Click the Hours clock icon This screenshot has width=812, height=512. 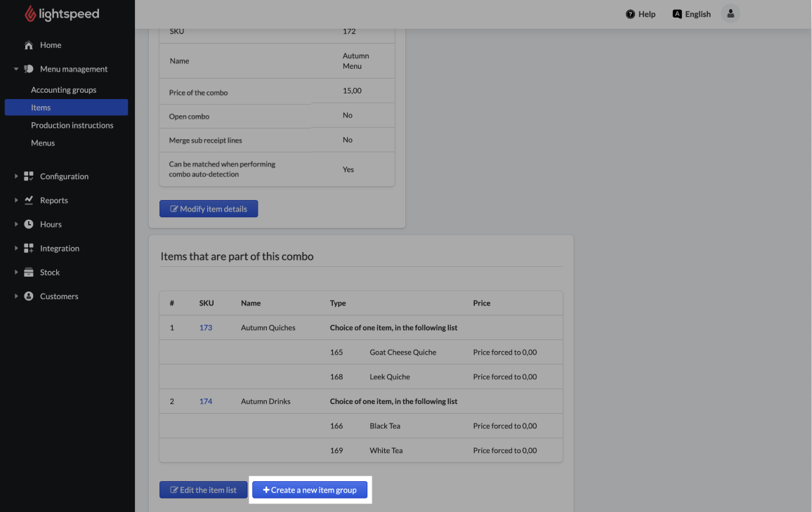[29, 225]
